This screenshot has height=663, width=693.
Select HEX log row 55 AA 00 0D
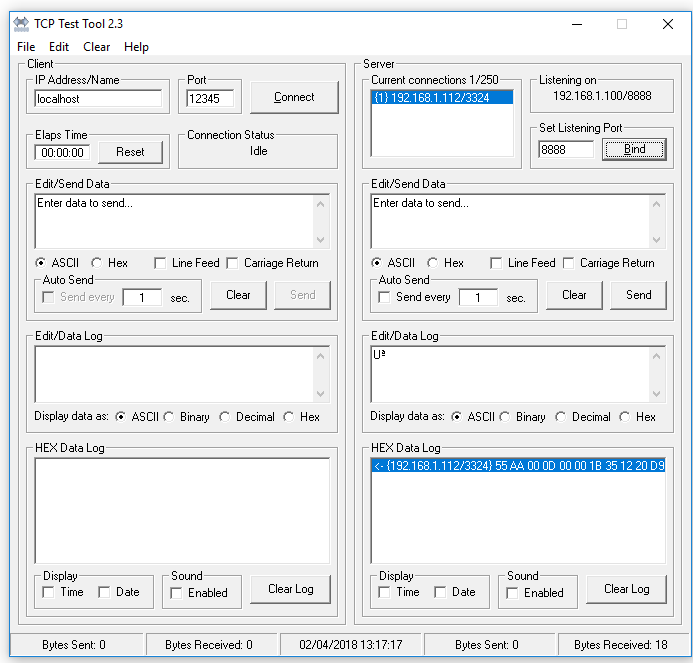pos(518,465)
